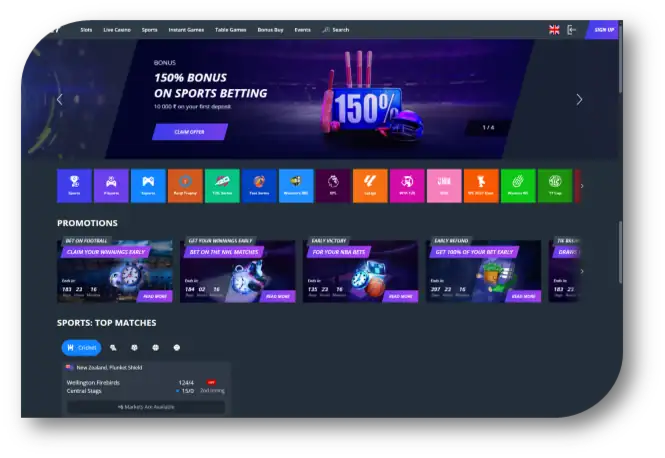Click the login icon beside Sign Up
This screenshot has width=665, height=458.
point(571,30)
